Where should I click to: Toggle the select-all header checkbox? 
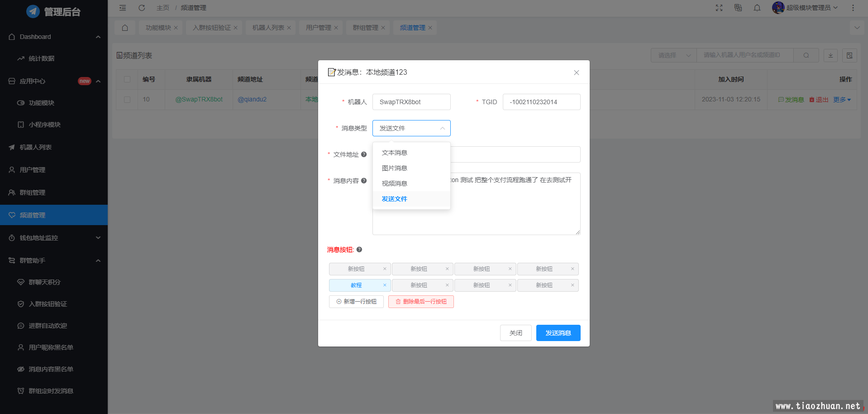point(127,79)
